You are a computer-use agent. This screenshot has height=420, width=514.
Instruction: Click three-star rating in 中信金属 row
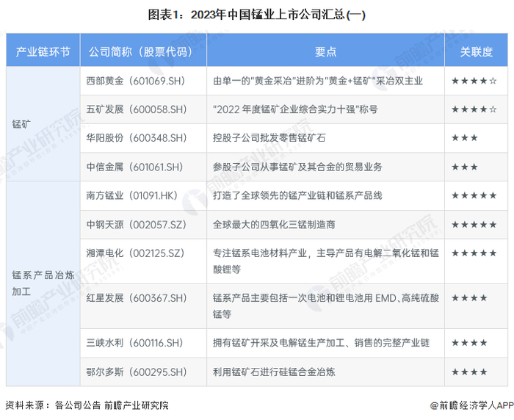(465, 167)
